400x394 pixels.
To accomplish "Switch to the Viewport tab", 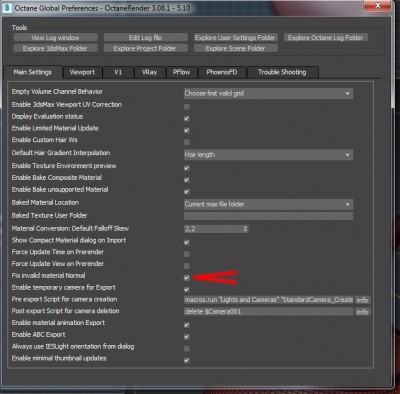I will pos(82,72).
